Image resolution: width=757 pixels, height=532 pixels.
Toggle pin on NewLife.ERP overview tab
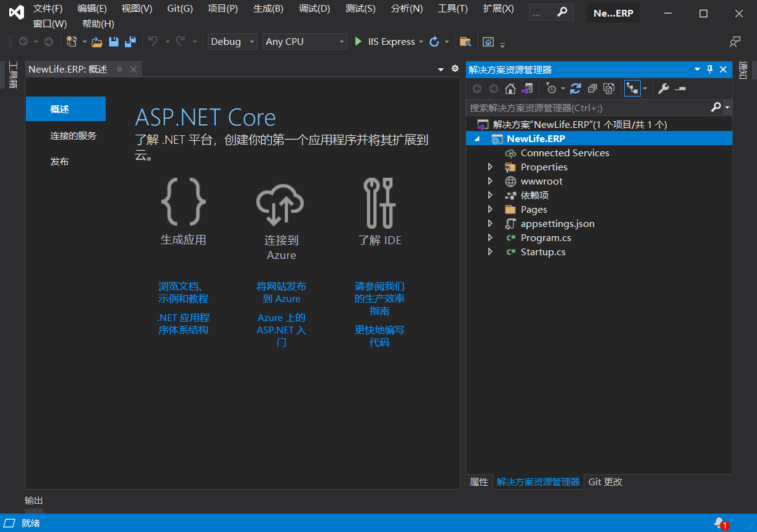[x=119, y=69]
